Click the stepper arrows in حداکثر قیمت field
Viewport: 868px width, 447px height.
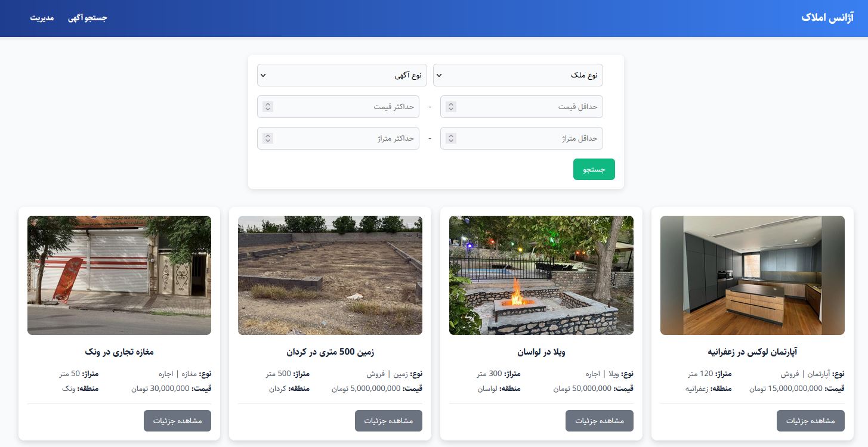(268, 107)
